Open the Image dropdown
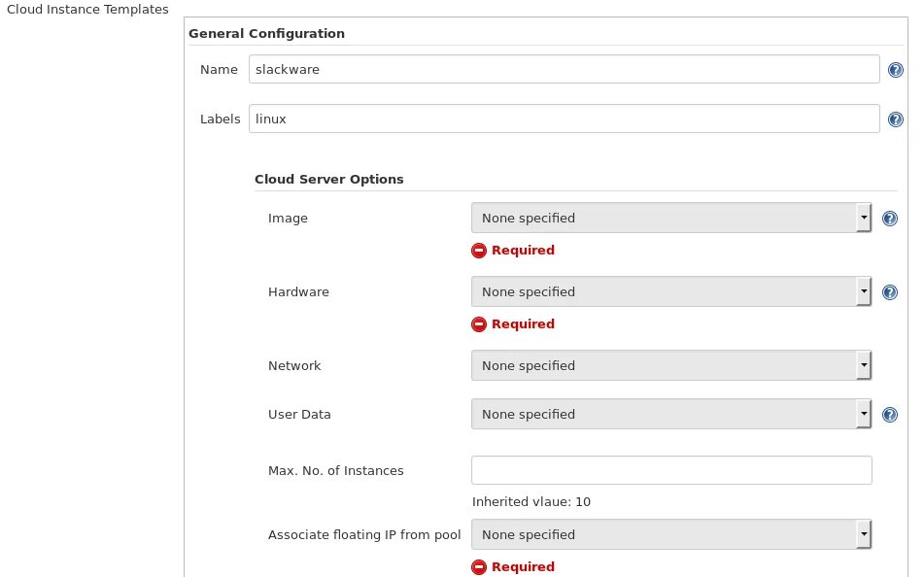 point(670,219)
